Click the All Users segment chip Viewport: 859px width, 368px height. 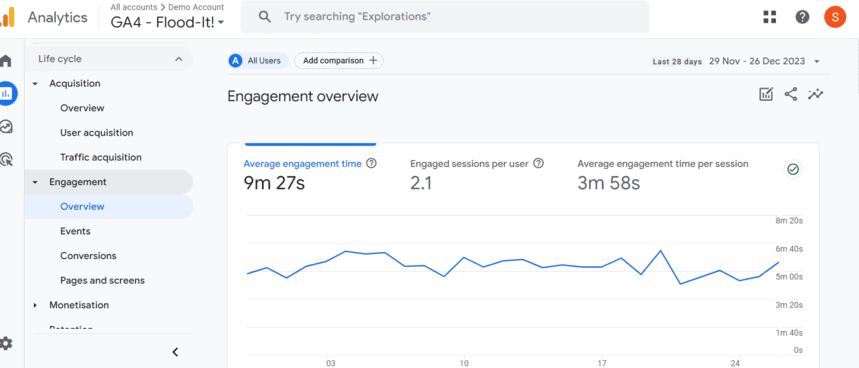pos(258,61)
